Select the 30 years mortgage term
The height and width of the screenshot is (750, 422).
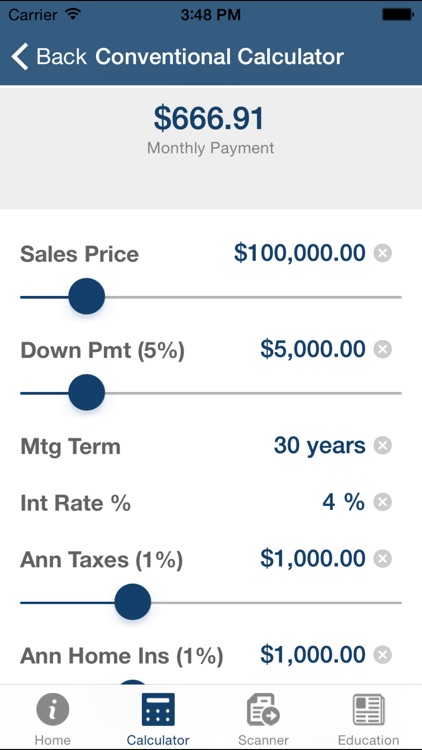pos(320,446)
